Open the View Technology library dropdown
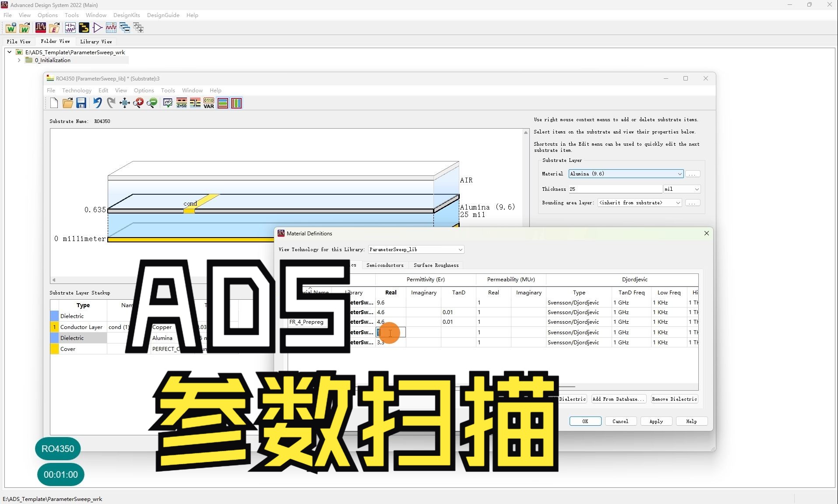This screenshot has height=504, width=838. (416, 249)
